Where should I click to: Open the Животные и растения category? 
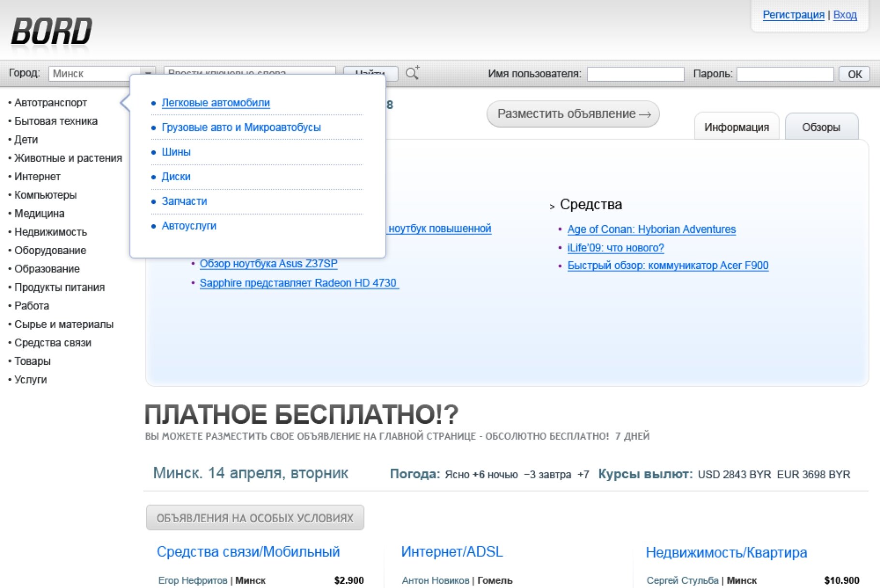point(68,158)
